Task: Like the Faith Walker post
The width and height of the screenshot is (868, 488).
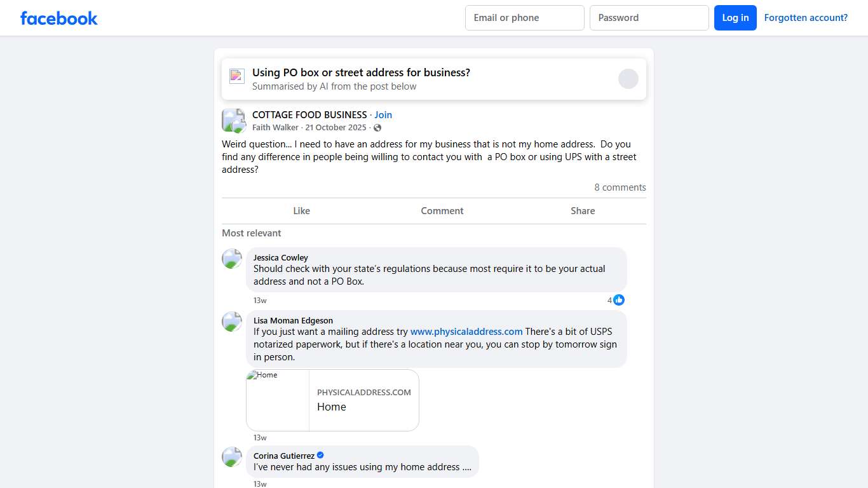Action: (301, 211)
